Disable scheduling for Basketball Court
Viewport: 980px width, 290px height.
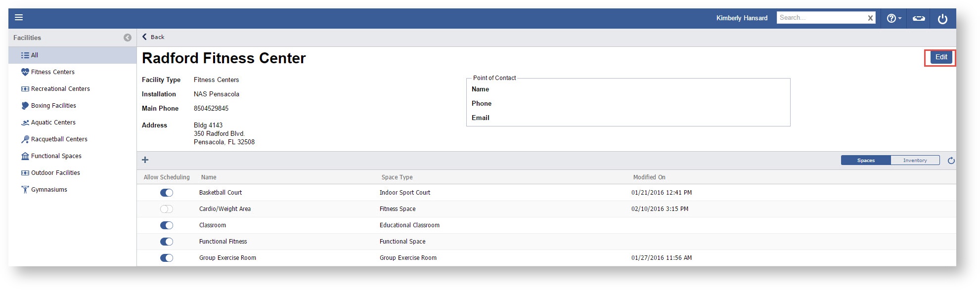167,193
